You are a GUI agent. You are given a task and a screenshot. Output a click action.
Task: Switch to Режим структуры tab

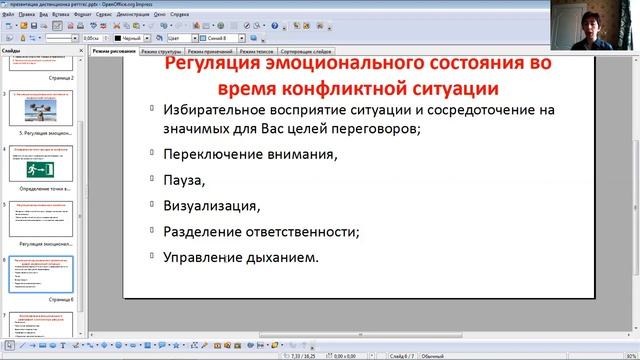pyautogui.click(x=161, y=51)
